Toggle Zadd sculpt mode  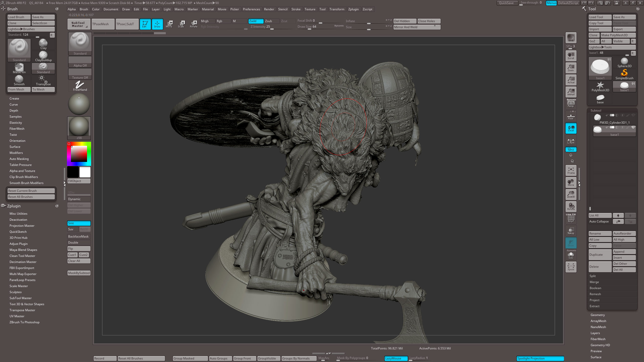pos(256,21)
